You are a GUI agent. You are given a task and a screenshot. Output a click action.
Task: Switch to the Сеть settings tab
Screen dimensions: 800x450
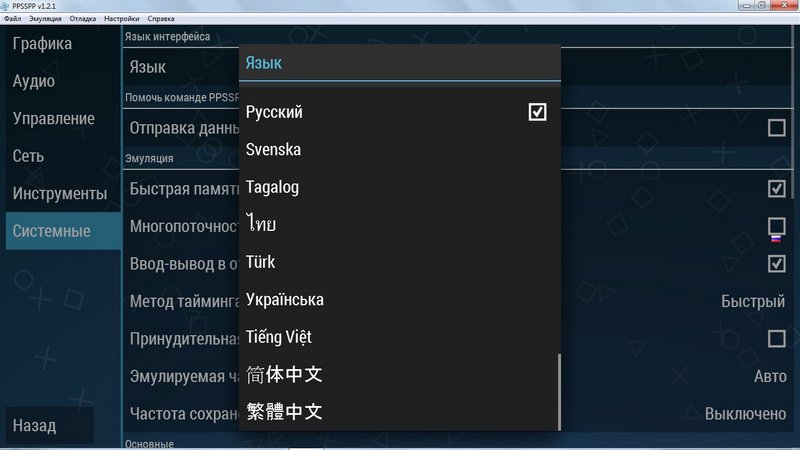point(63,156)
